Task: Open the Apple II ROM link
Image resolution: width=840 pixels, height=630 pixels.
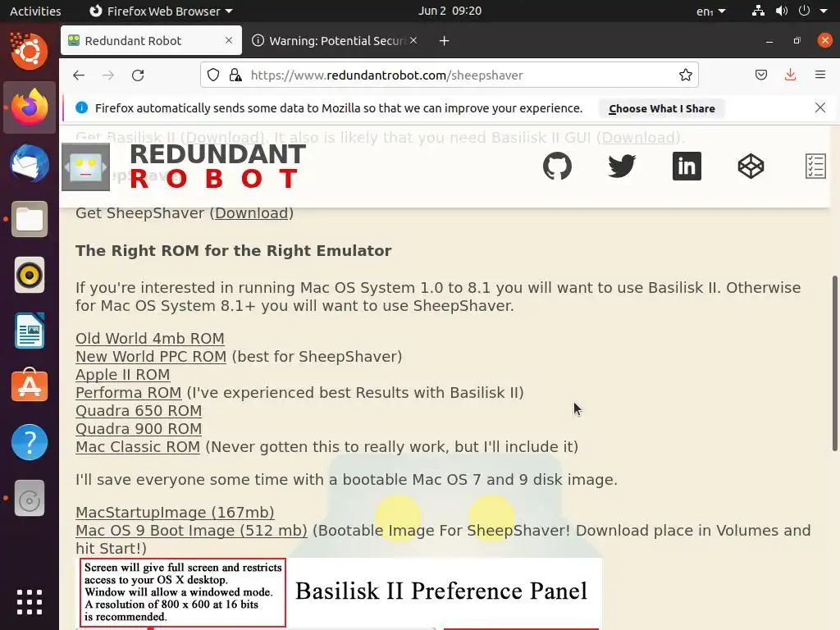Action: (123, 374)
